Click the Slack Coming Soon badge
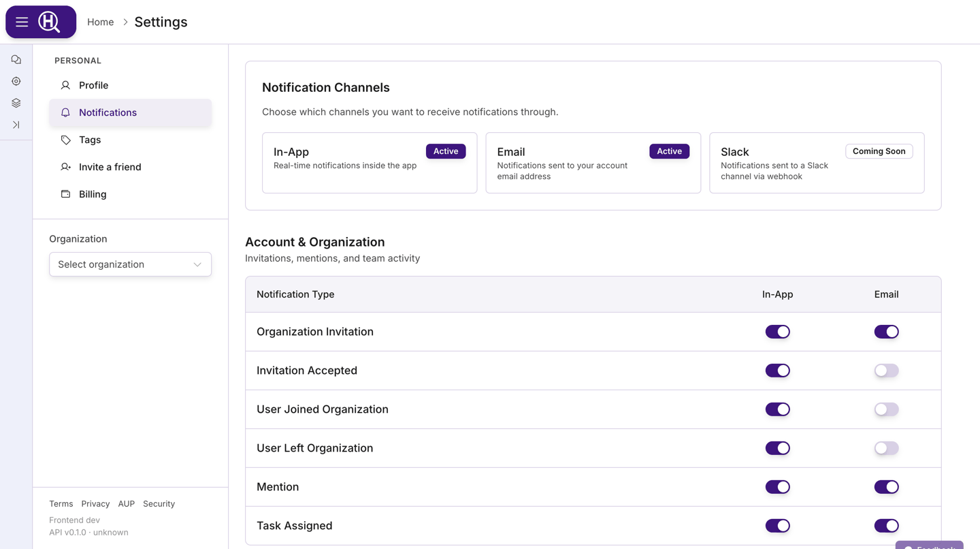The width and height of the screenshot is (980, 549). pyautogui.click(x=879, y=151)
